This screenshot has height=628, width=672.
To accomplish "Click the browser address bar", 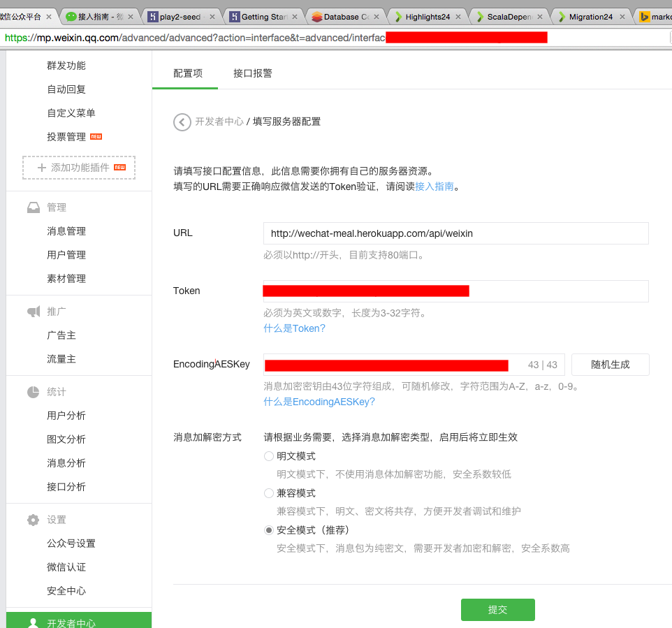I will click(x=335, y=38).
